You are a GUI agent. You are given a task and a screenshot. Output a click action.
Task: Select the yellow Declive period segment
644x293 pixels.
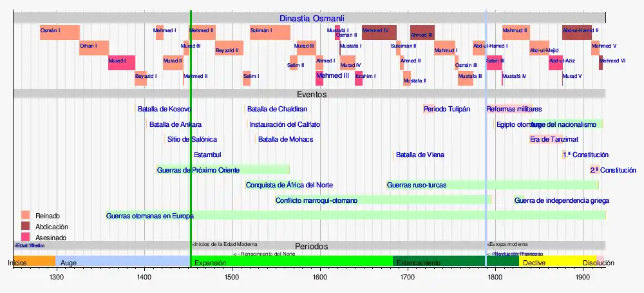(547, 262)
